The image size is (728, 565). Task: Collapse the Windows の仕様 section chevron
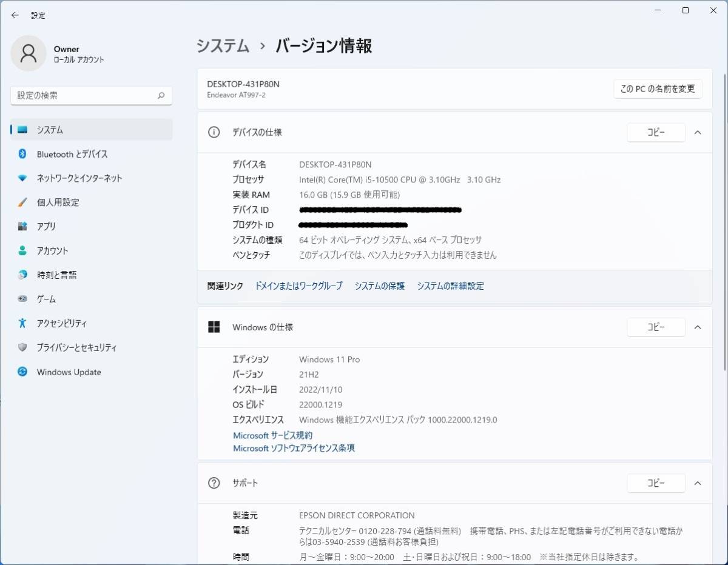(698, 327)
